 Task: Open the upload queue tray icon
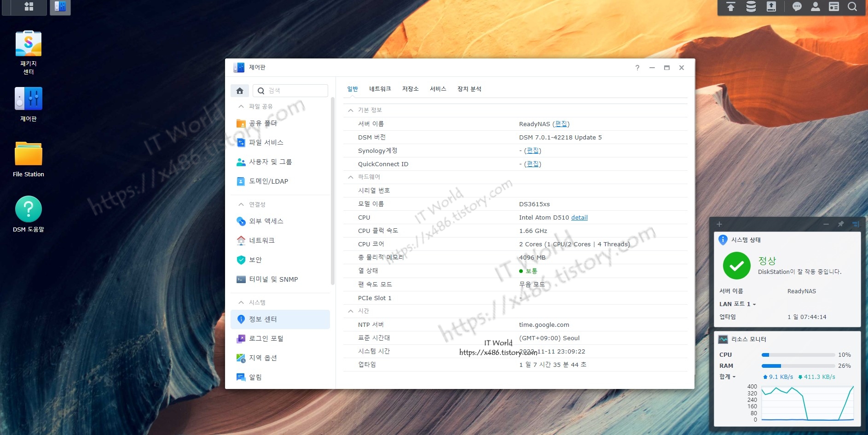pyautogui.click(x=731, y=6)
